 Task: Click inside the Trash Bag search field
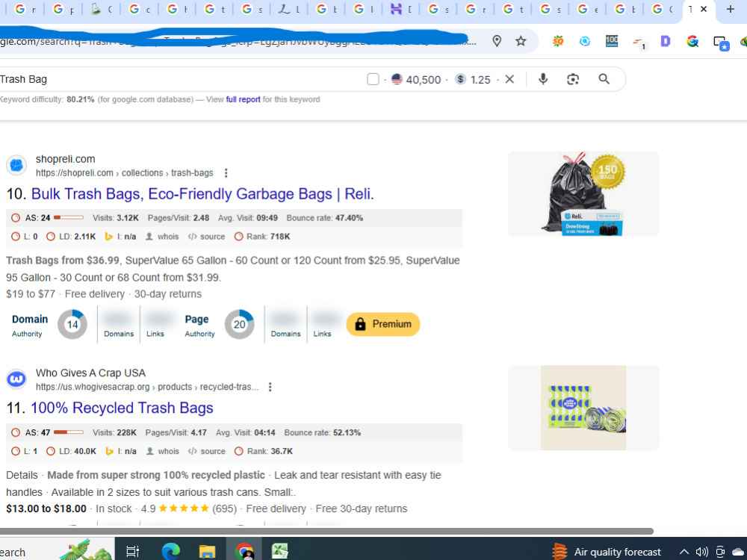(x=181, y=79)
